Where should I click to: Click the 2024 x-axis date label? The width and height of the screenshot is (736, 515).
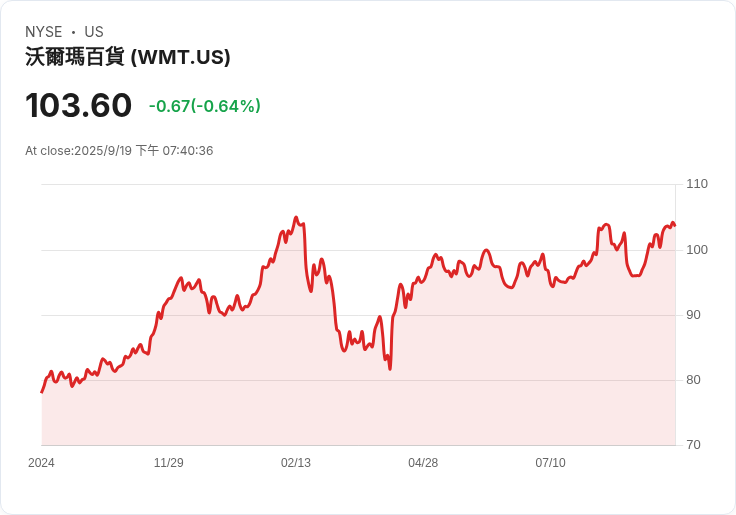click(41, 463)
